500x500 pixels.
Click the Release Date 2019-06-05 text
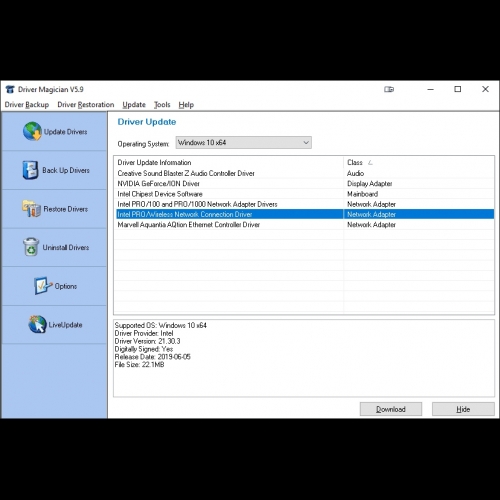click(x=153, y=357)
